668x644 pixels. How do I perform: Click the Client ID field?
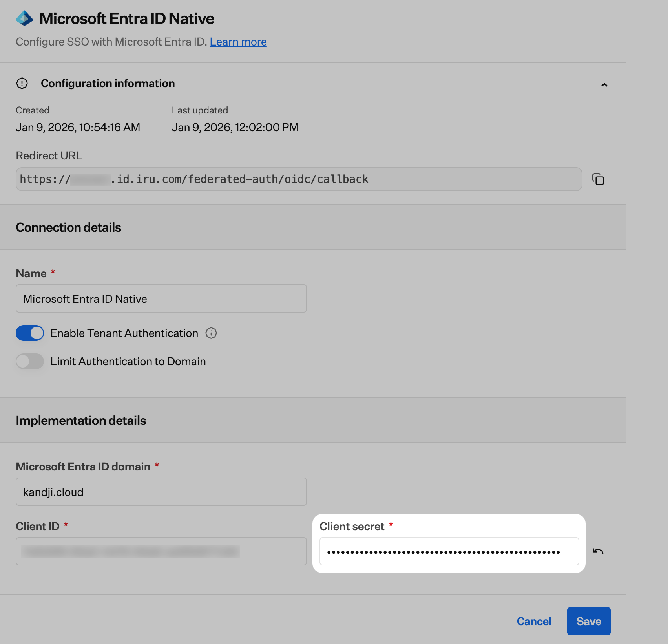coord(161,551)
